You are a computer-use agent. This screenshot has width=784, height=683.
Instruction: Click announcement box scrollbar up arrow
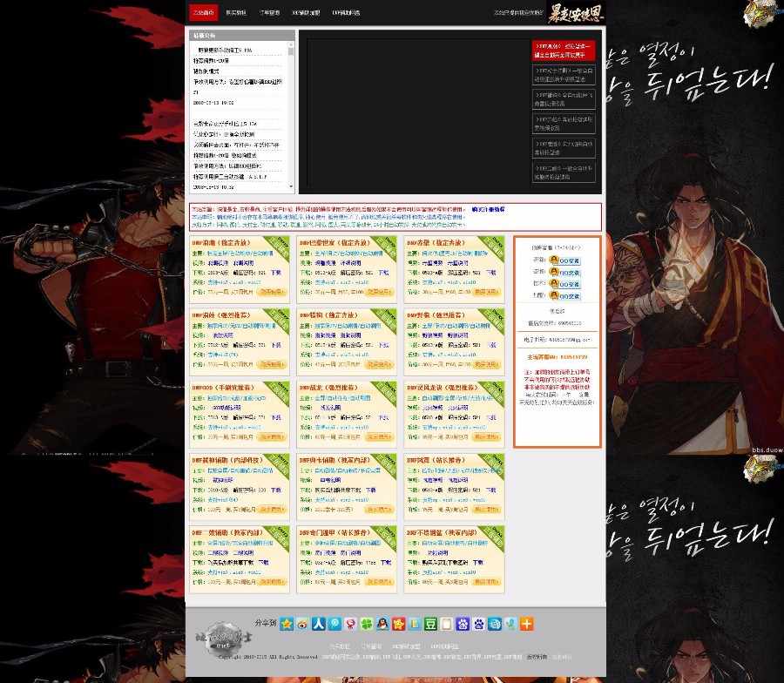pos(291,44)
